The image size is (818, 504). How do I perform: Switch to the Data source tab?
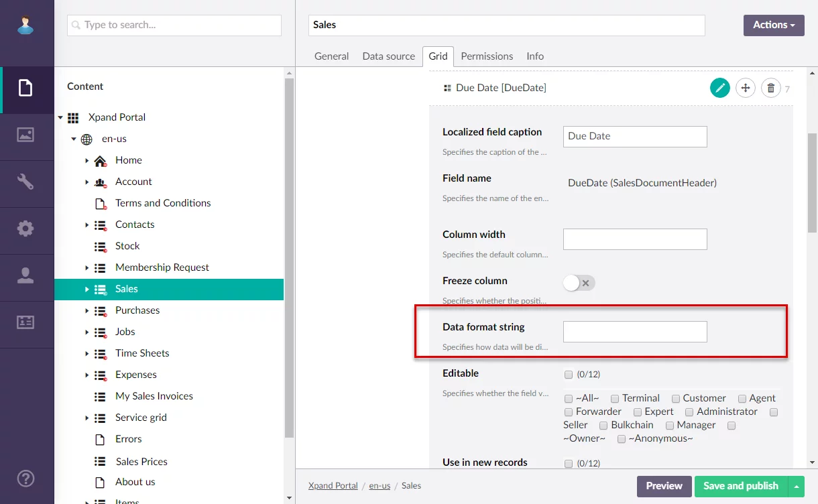point(388,56)
